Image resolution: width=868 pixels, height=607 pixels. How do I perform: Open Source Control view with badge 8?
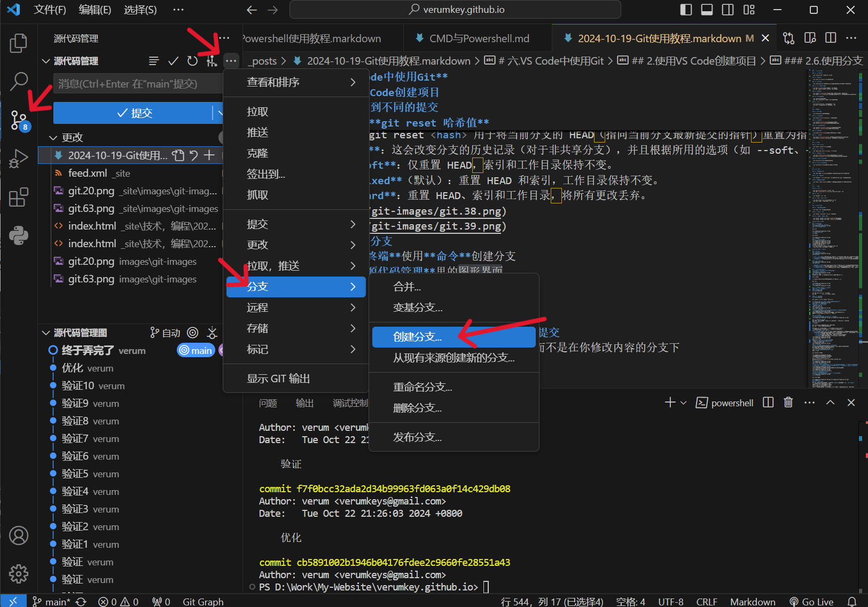[x=19, y=120]
